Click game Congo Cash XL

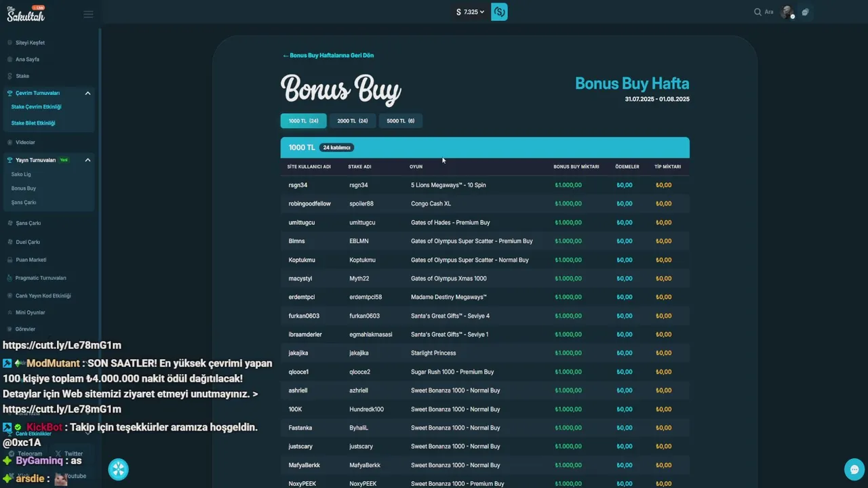point(431,203)
